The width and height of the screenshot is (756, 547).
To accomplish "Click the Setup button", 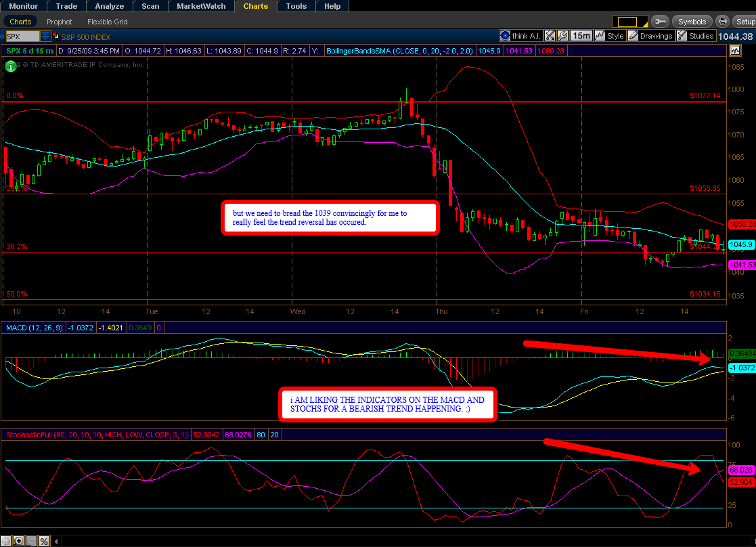I will click(744, 22).
